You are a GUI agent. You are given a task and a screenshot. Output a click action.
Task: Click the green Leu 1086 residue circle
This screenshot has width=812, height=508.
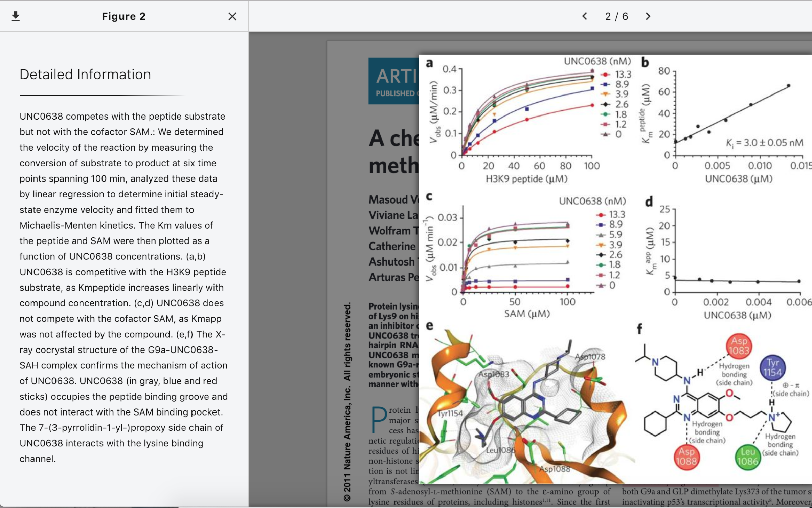(747, 457)
